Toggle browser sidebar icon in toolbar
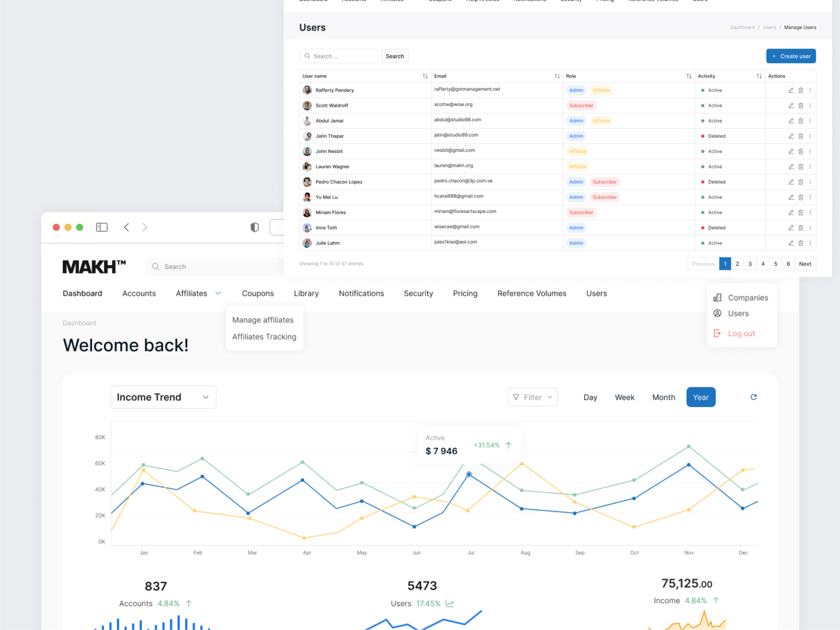This screenshot has width=840, height=630. [102, 227]
